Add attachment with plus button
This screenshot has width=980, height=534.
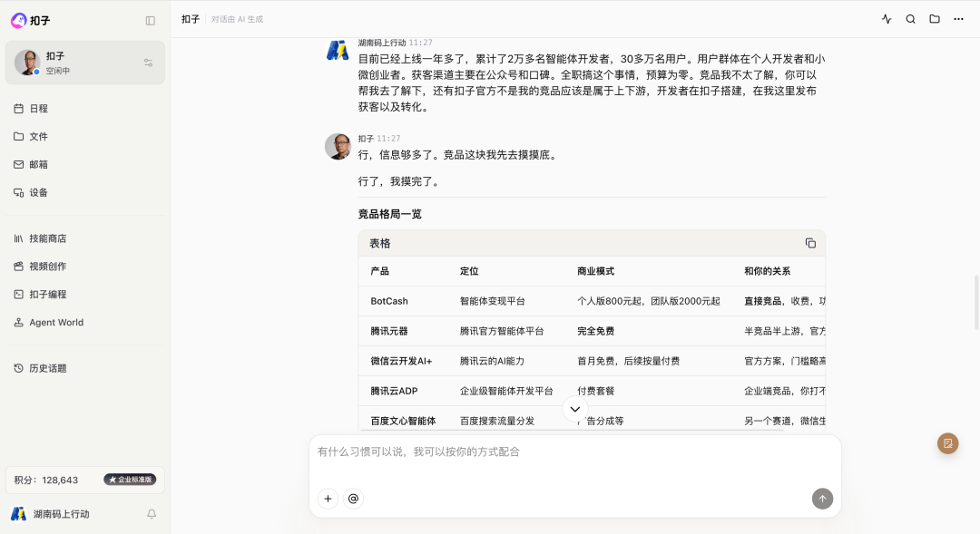328,499
